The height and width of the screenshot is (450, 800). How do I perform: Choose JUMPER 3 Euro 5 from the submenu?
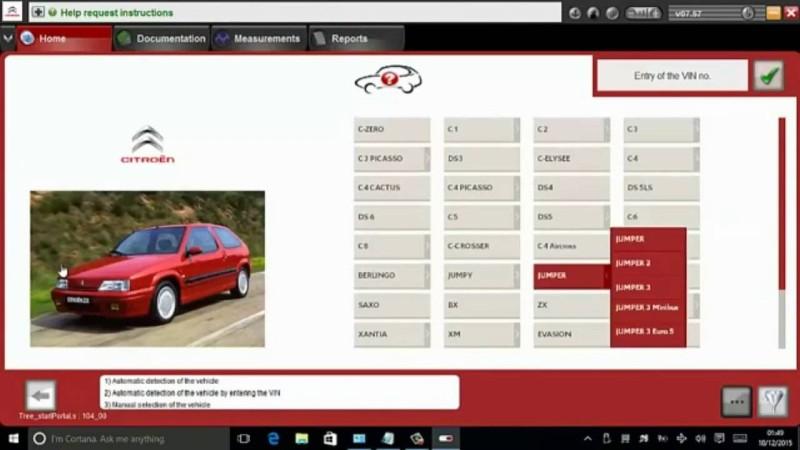pyautogui.click(x=648, y=332)
